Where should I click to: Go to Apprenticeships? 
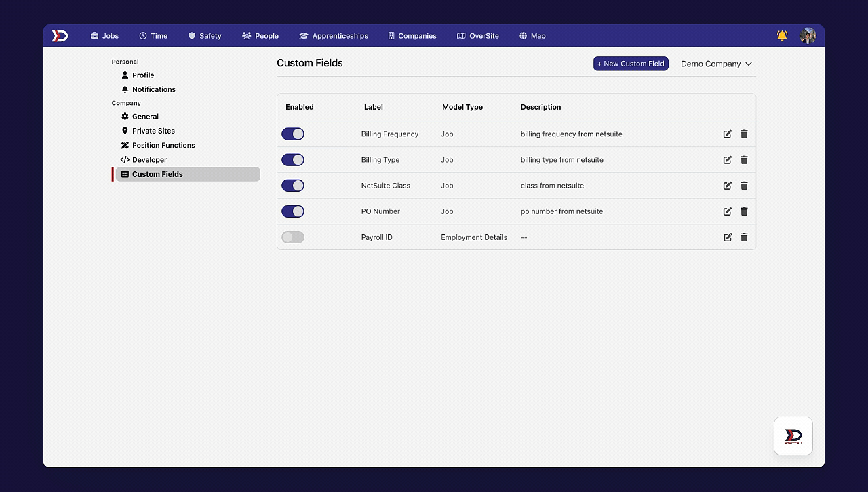(334, 36)
